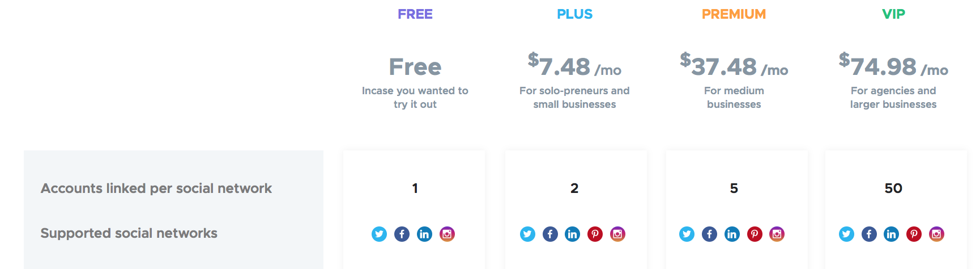Screen dimensions: 980x269
Task: Click the Pinterest icon in the PLUS column
Action: pyautogui.click(x=595, y=234)
